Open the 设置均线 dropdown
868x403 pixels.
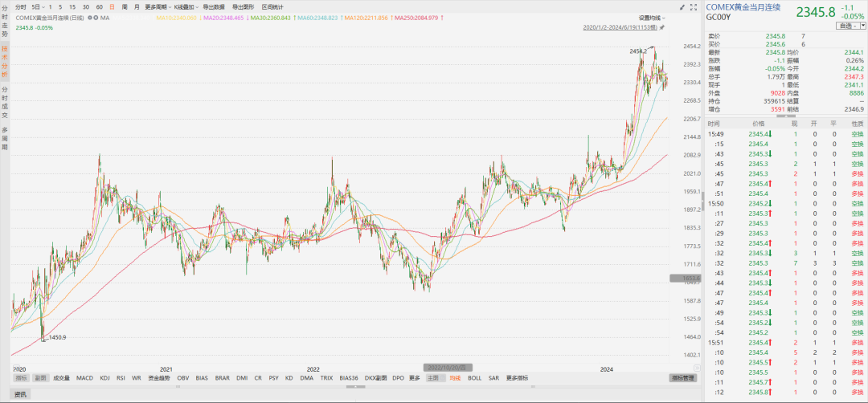653,17
